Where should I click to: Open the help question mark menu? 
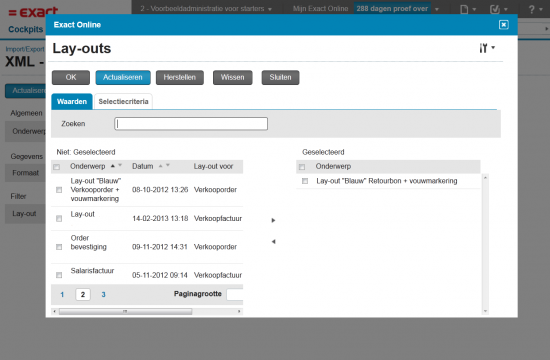pyautogui.click(x=535, y=9)
